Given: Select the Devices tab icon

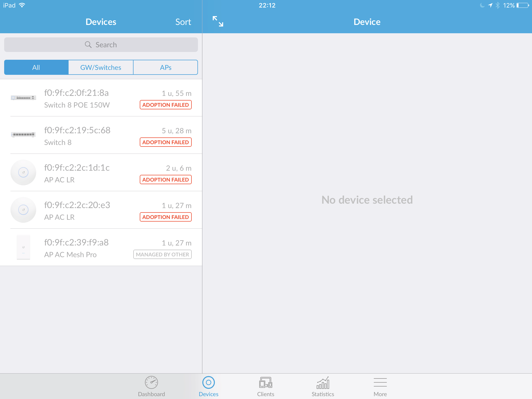Looking at the screenshot, I should 208,382.
